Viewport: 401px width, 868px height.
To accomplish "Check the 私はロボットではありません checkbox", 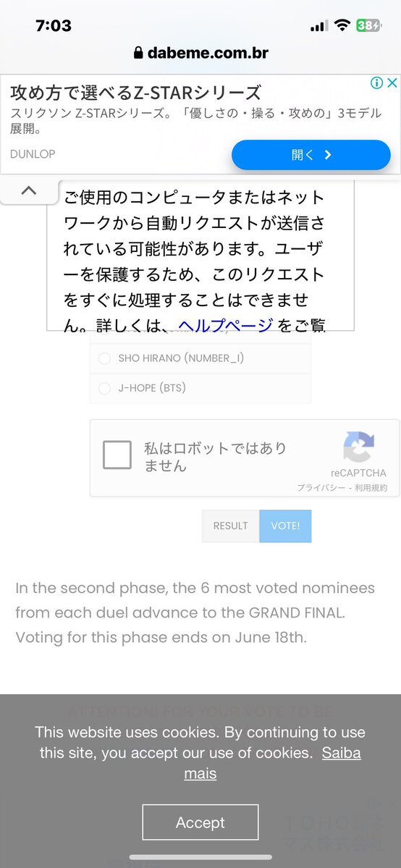I will (117, 455).
